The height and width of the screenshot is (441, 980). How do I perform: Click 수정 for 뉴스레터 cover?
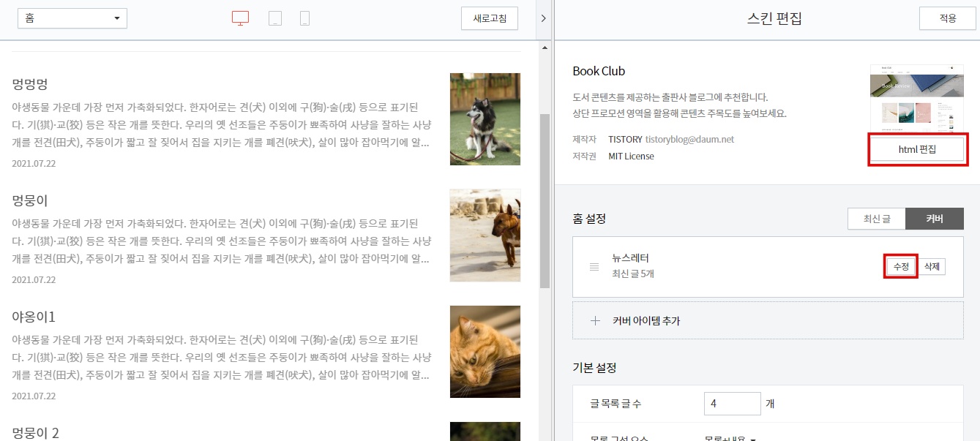tap(901, 267)
